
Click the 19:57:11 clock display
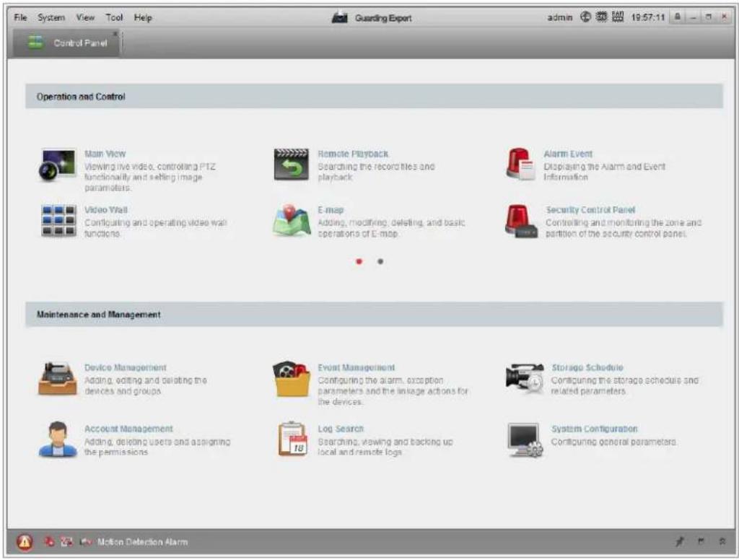(x=647, y=17)
